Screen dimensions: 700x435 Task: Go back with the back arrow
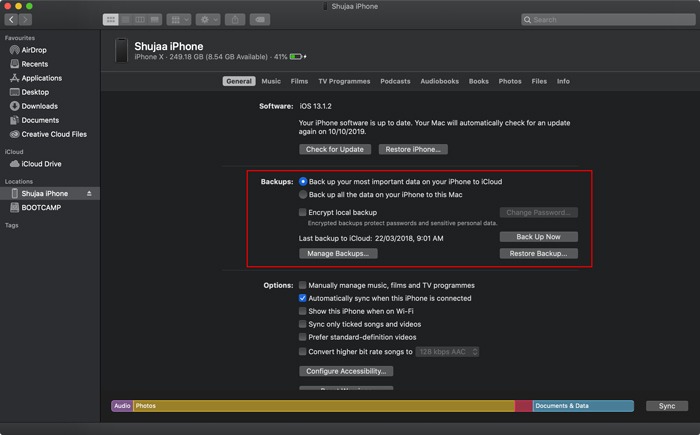[x=11, y=19]
